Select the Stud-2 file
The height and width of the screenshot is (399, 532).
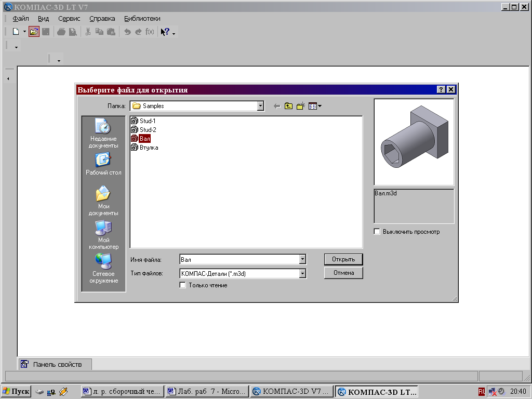143,129
